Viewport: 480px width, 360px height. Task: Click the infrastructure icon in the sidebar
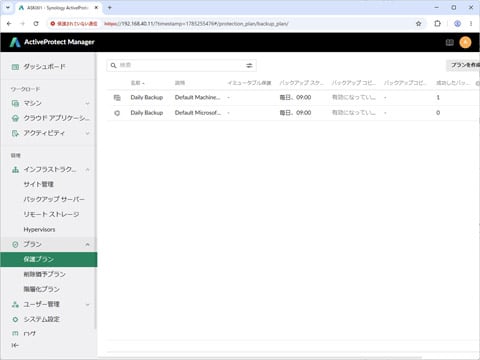(x=15, y=170)
